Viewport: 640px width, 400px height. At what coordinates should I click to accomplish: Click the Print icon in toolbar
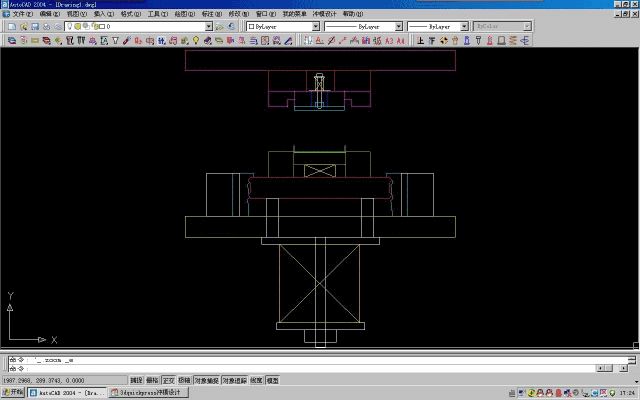[x=46, y=27]
